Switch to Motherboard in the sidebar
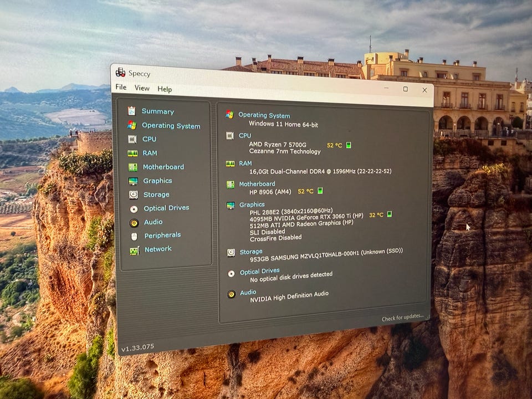532x399 pixels. click(163, 167)
